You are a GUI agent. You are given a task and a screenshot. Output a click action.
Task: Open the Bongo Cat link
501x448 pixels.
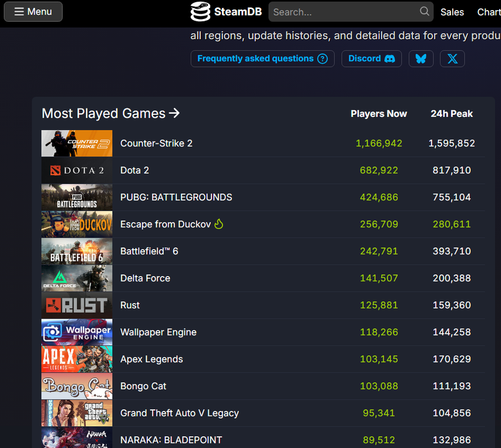[x=143, y=386]
